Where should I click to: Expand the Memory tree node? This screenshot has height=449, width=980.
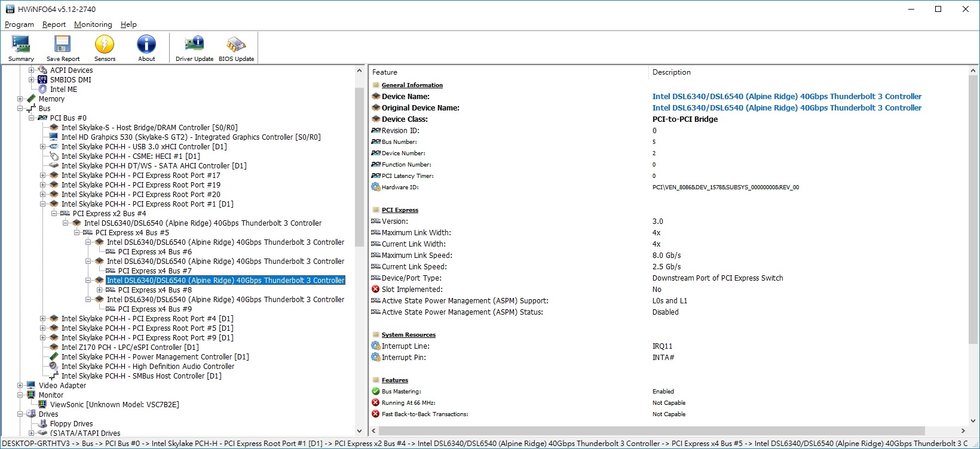(x=20, y=99)
